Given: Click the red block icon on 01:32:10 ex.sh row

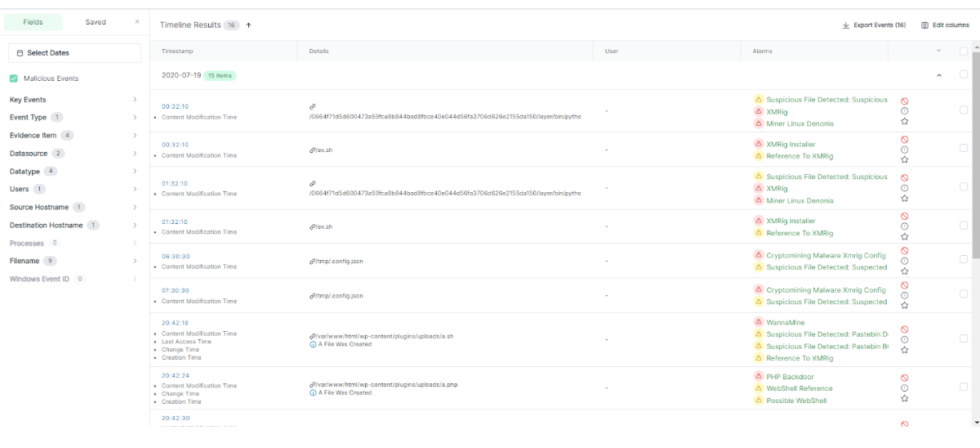Looking at the screenshot, I should click(x=904, y=216).
